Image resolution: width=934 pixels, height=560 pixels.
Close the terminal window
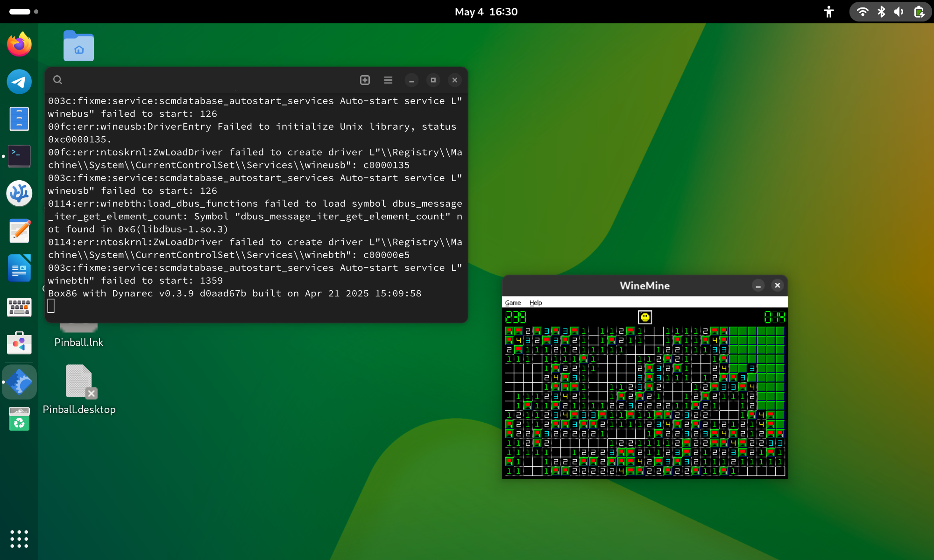(455, 80)
